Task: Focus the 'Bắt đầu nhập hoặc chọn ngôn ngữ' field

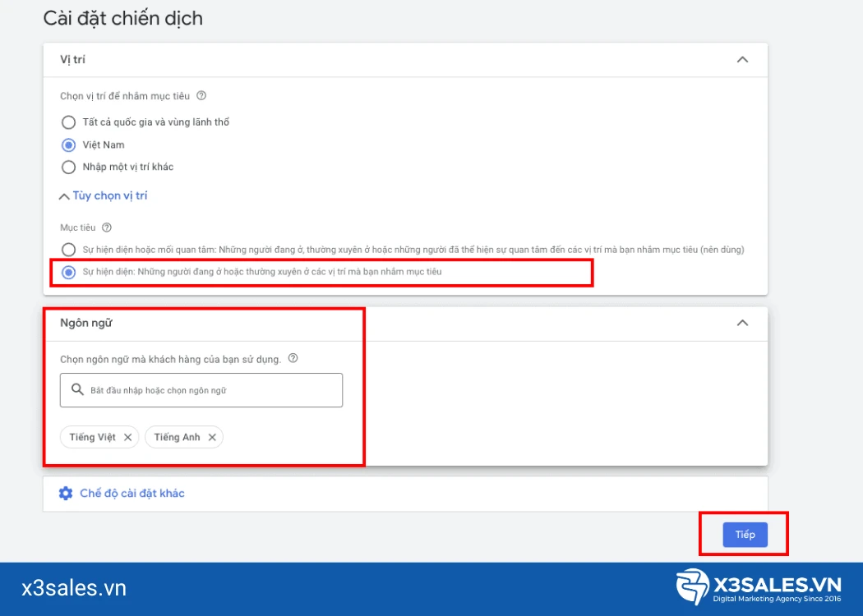Action: pyautogui.click(x=201, y=390)
